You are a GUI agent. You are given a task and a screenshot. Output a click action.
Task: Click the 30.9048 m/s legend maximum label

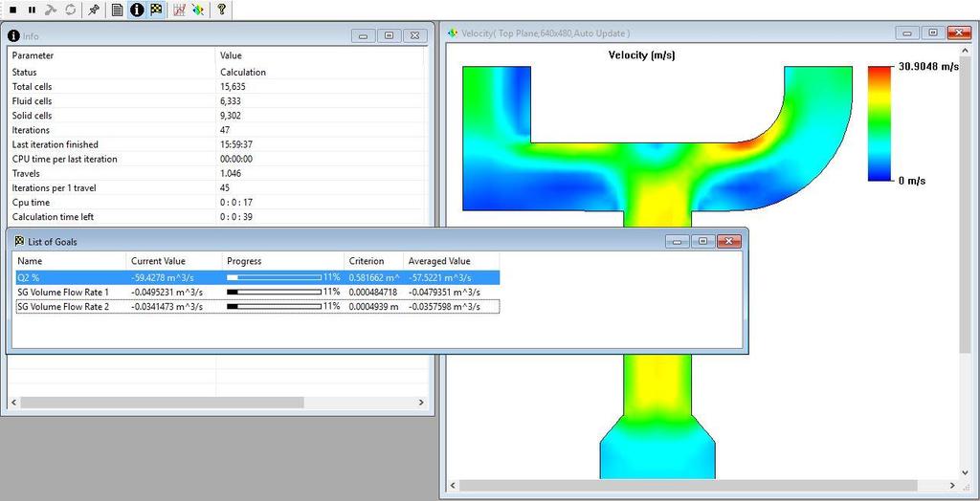coord(928,67)
